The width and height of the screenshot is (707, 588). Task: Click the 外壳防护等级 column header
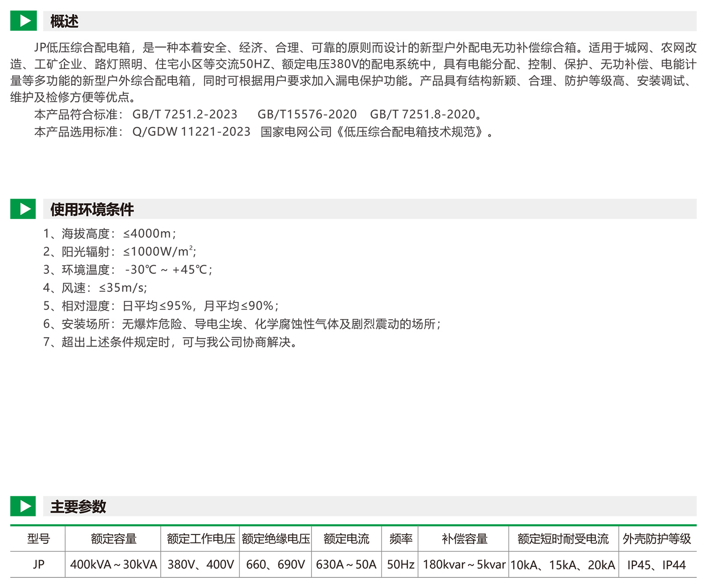tap(657, 538)
